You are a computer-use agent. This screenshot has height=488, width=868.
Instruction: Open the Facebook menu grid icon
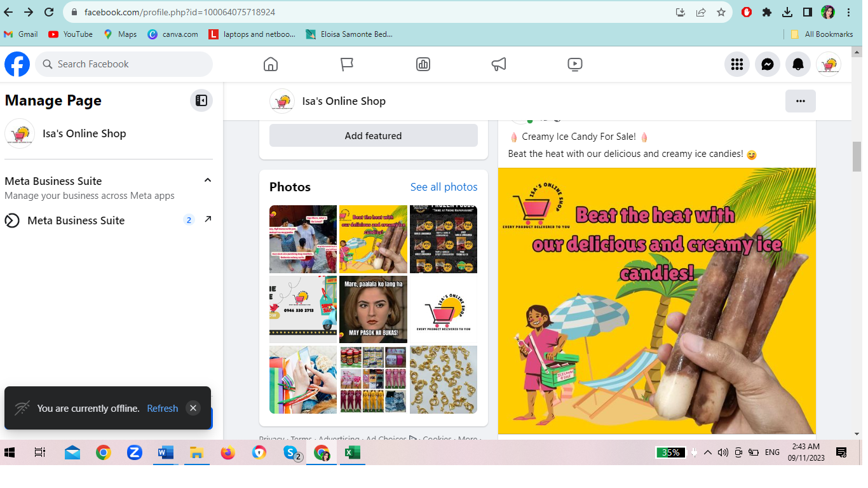(x=737, y=64)
